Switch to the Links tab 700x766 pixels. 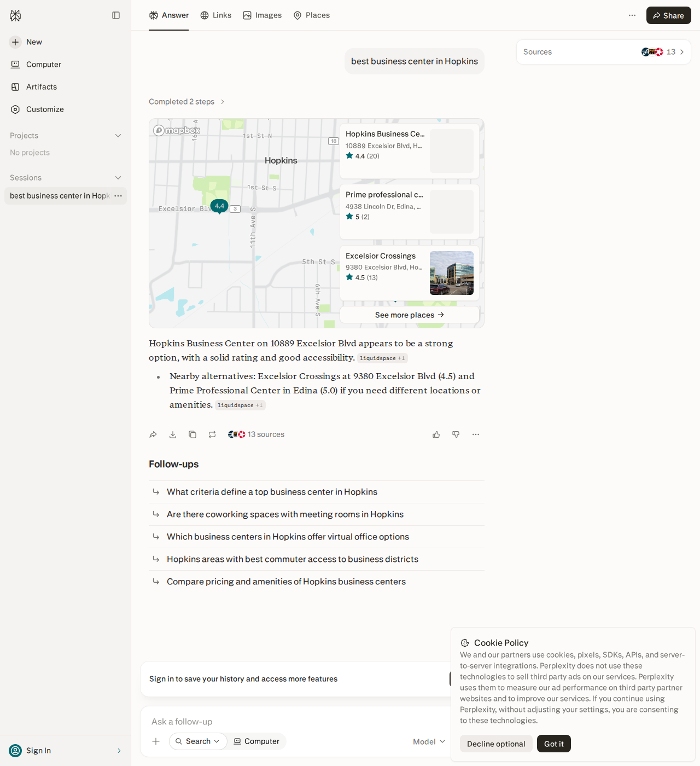[x=215, y=15]
